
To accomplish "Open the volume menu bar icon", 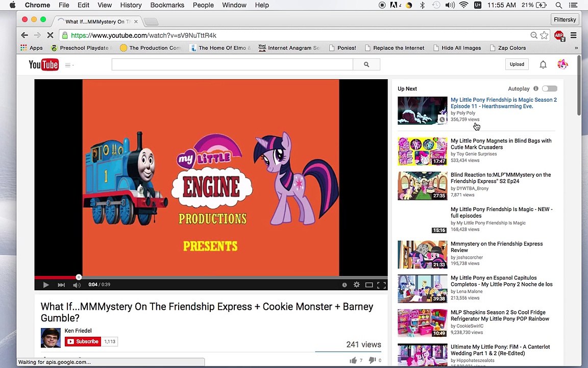I will pos(450,5).
